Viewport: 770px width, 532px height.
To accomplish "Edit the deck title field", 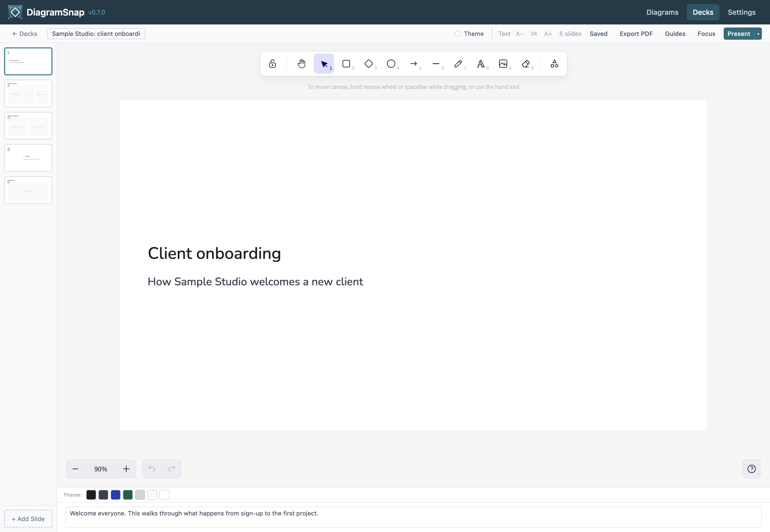I will 96,34.
